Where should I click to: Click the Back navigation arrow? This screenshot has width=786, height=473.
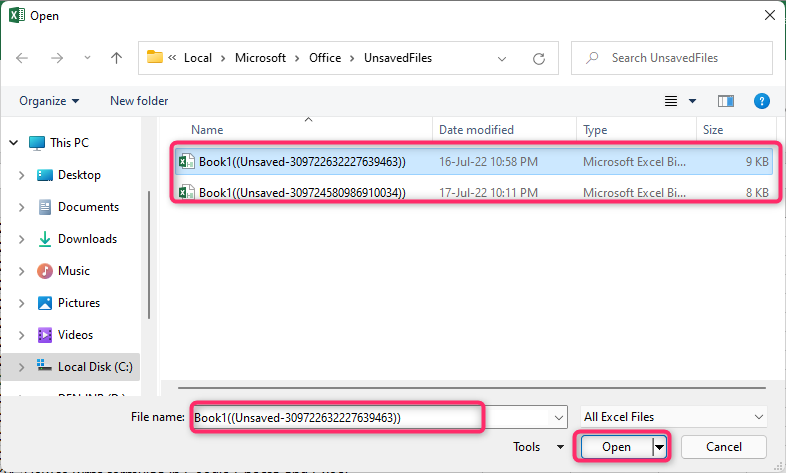point(22,58)
